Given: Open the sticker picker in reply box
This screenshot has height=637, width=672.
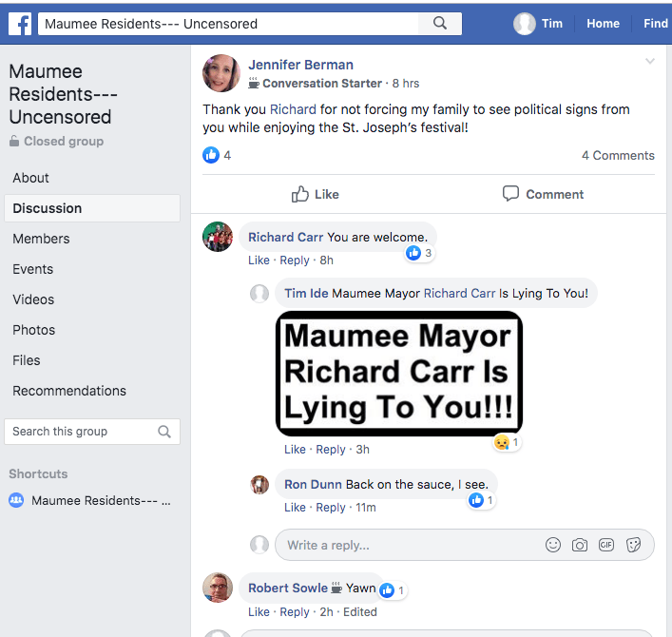Looking at the screenshot, I should coord(634,545).
